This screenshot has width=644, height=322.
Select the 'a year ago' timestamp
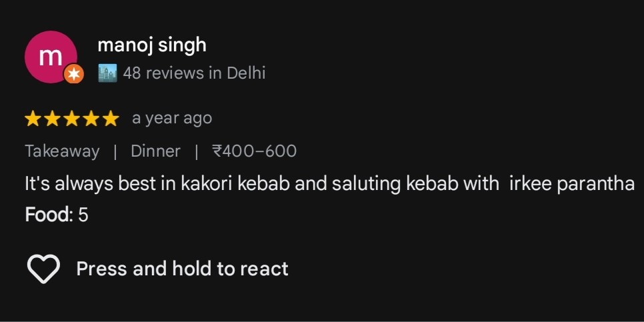172,119
